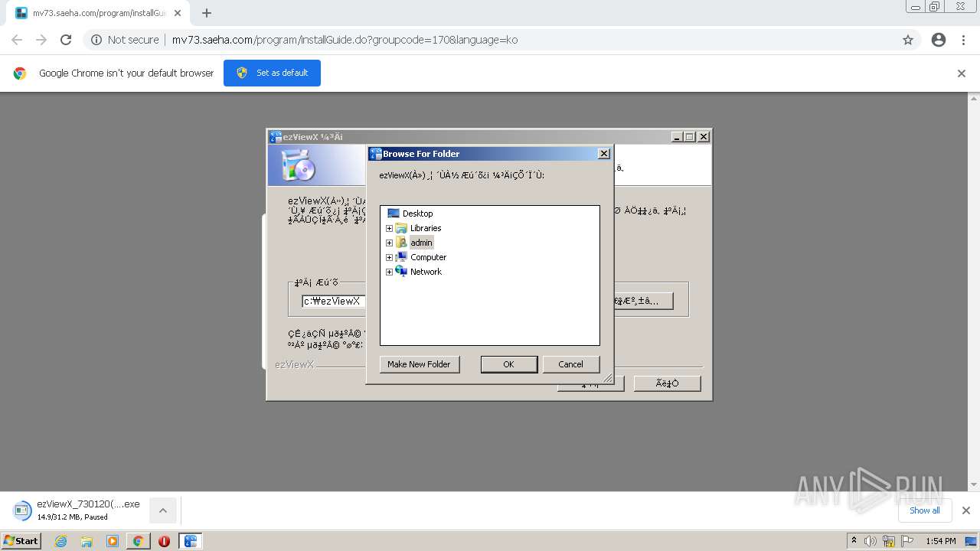Show hidden system tray icons
Viewport: 980px width, 551px height.
[x=854, y=541]
